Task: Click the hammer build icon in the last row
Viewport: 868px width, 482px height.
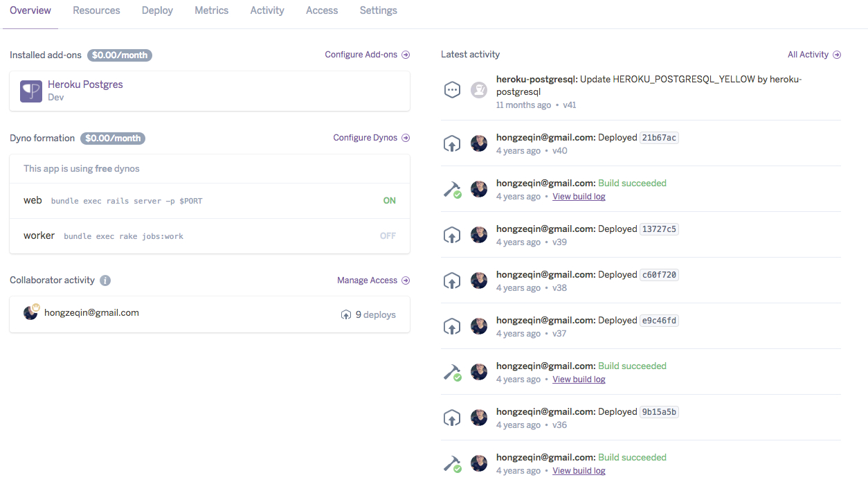Action: [x=452, y=464]
